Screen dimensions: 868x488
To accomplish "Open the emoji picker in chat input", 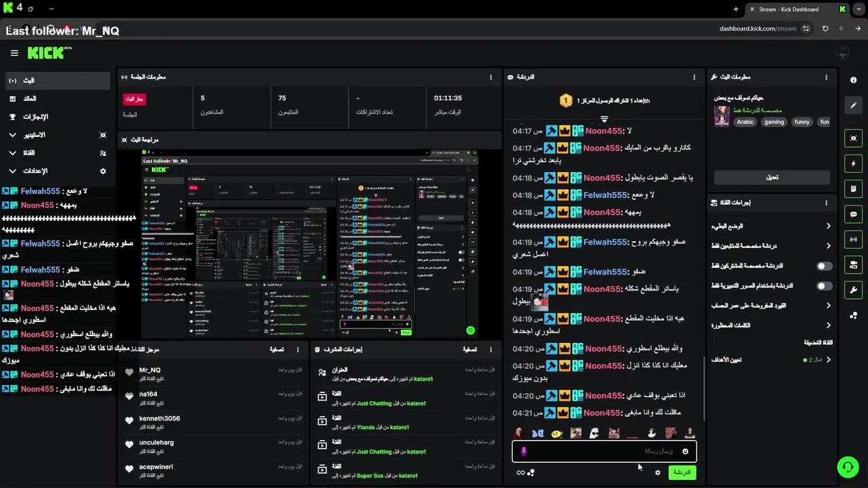I will pos(685,451).
